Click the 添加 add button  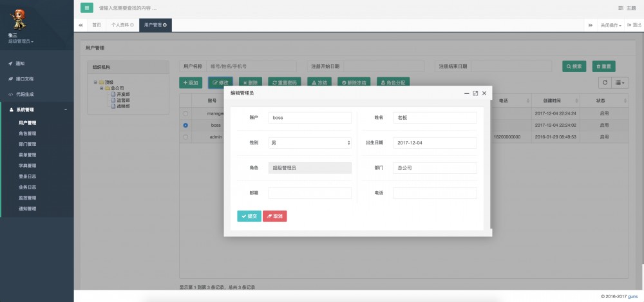coord(191,82)
